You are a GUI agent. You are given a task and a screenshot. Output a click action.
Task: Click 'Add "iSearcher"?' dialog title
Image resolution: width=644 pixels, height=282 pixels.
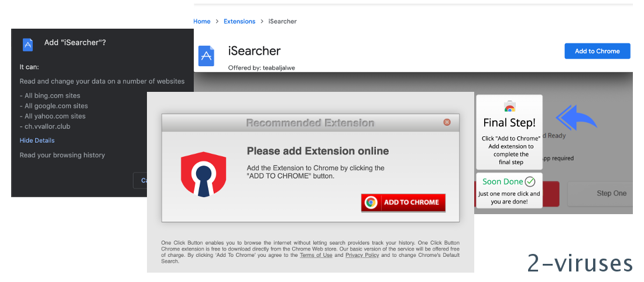coord(75,42)
